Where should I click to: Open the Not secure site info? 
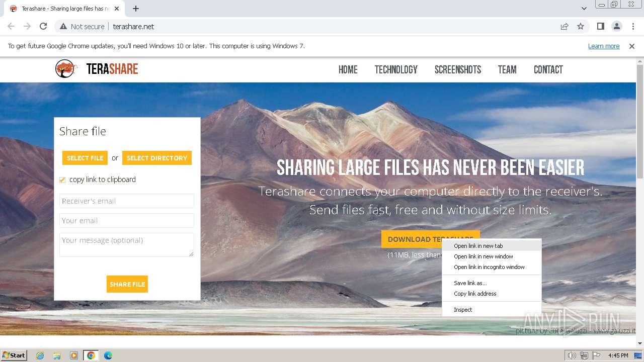tap(82, 26)
